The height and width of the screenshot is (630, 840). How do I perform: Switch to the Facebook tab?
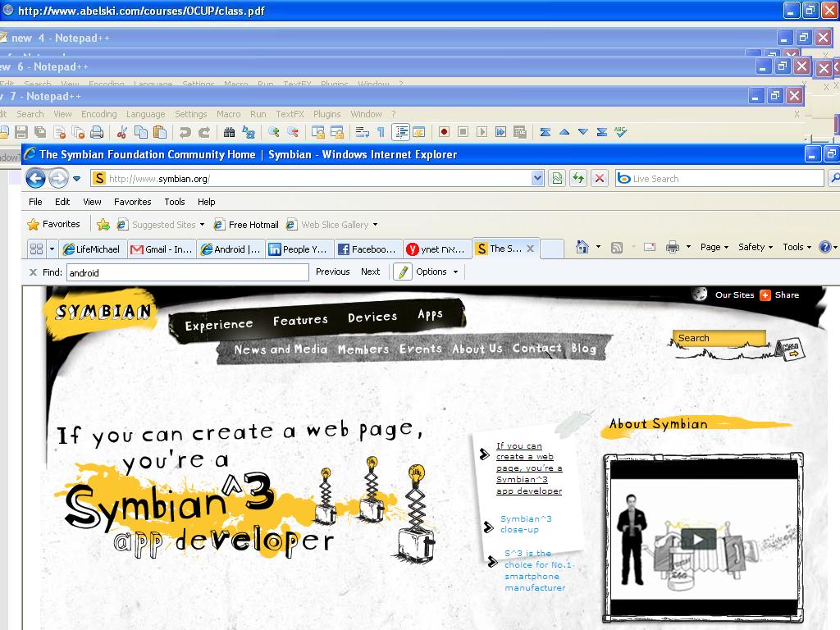[x=368, y=249]
